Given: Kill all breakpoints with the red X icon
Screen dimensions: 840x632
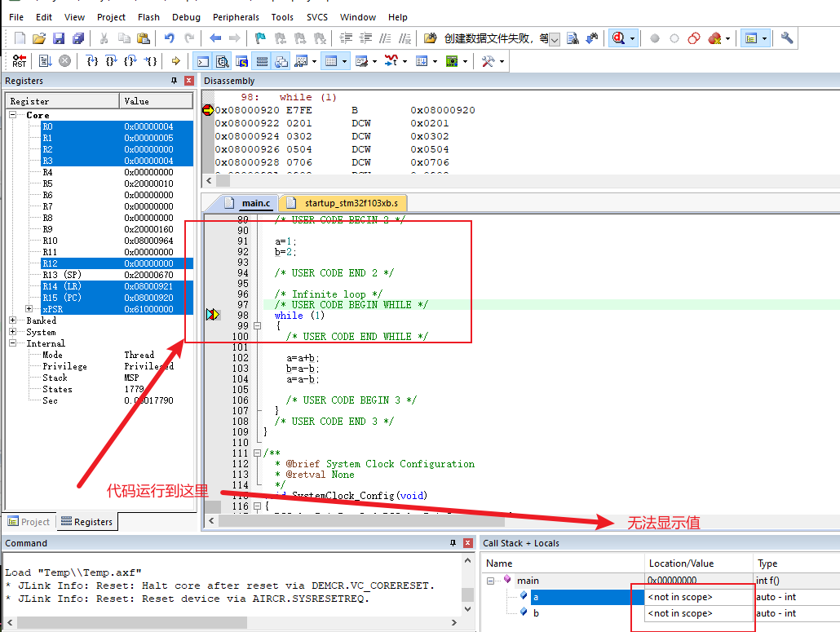Looking at the screenshot, I should 714,38.
